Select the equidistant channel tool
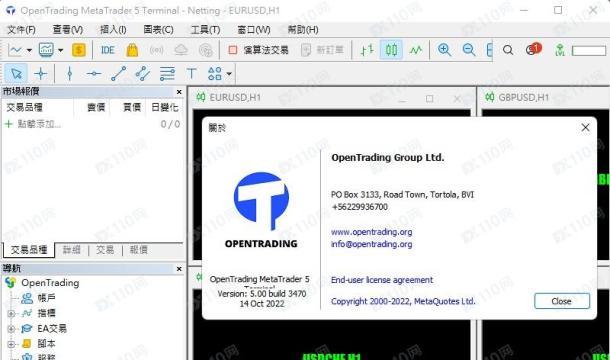This screenshot has width=610, height=360. point(143,73)
